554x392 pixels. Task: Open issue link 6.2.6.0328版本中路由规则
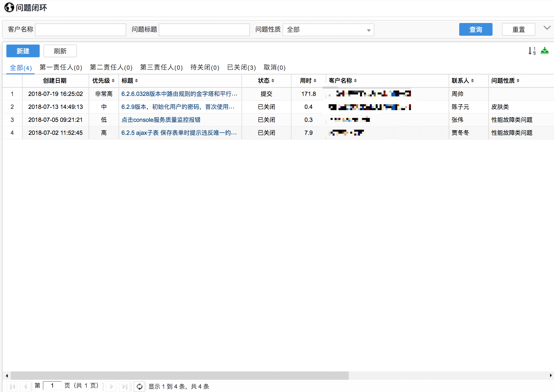coord(179,94)
